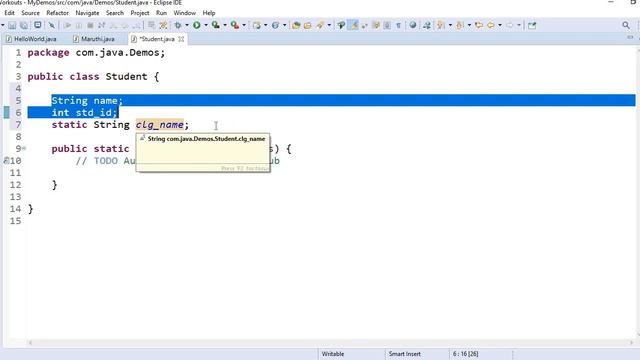This screenshot has width=640, height=360.
Task: Close the Student.java tab
Action: pyautogui.click(x=181, y=39)
